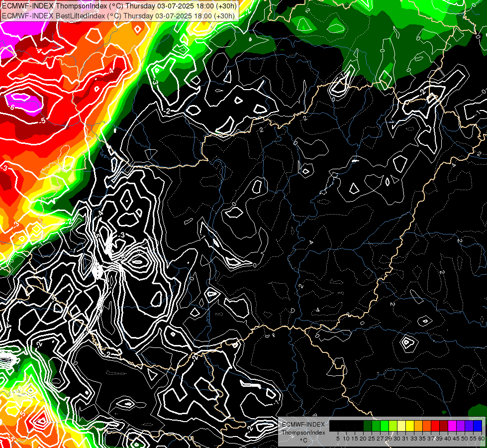Click the BestLiftedIndex title line at top

118,16
